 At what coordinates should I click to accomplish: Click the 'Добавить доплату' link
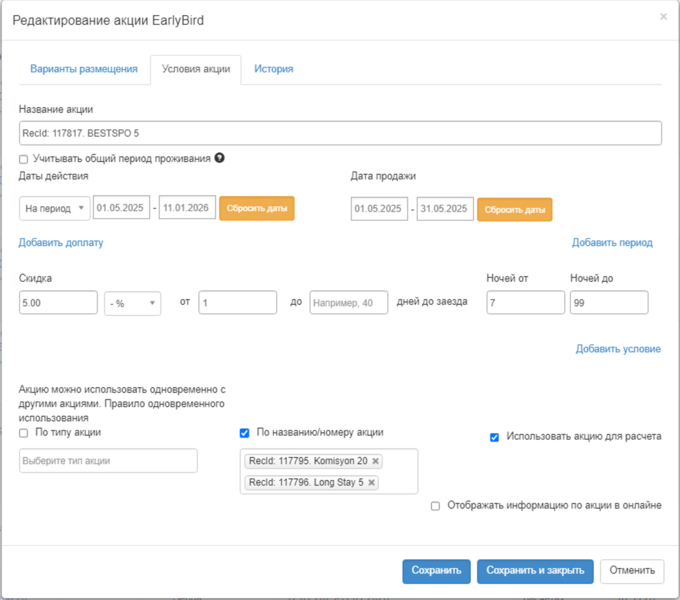coord(61,242)
